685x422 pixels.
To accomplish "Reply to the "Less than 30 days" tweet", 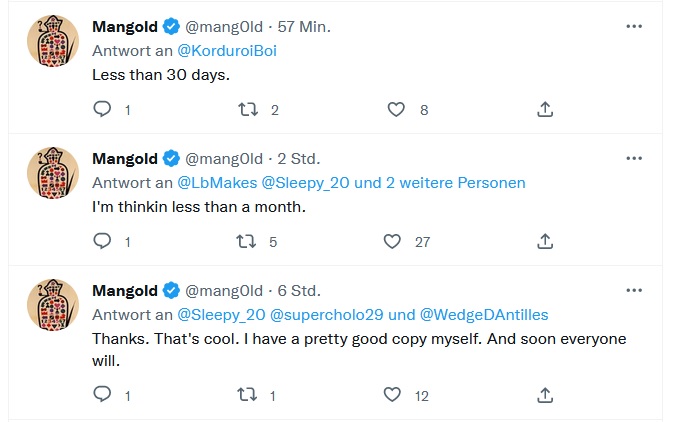I will tap(102, 109).
